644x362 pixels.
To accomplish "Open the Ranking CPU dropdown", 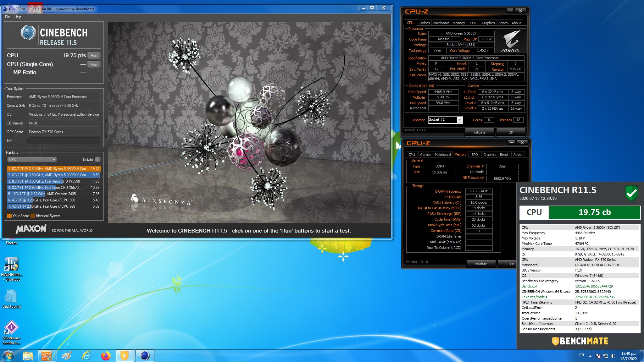I will pyautogui.click(x=31, y=160).
